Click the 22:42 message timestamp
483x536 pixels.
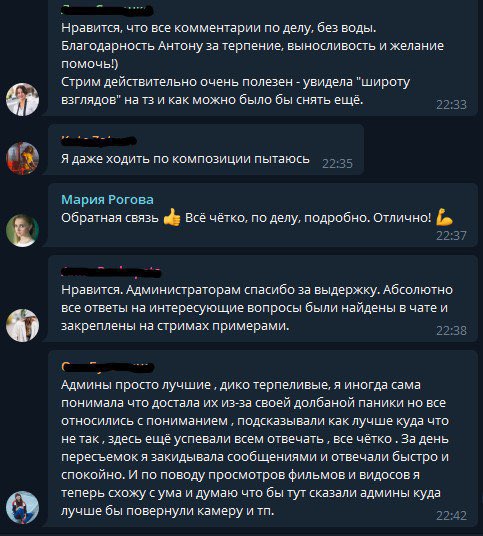pyautogui.click(x=451, y=515)
